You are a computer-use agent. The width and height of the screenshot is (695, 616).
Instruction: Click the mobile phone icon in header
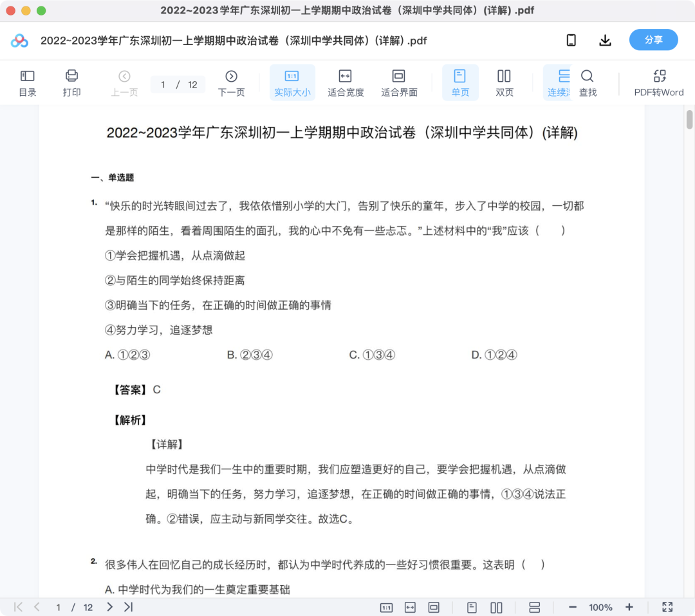point(571,41)
